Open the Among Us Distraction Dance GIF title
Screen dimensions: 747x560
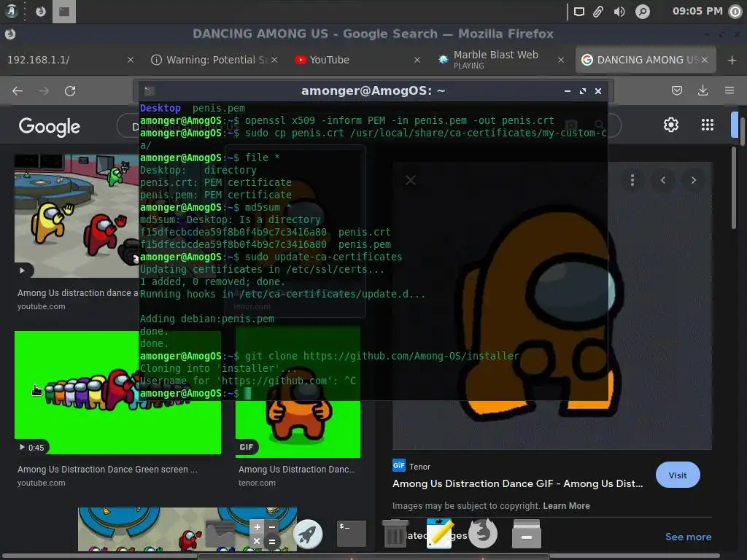[517, 484]
